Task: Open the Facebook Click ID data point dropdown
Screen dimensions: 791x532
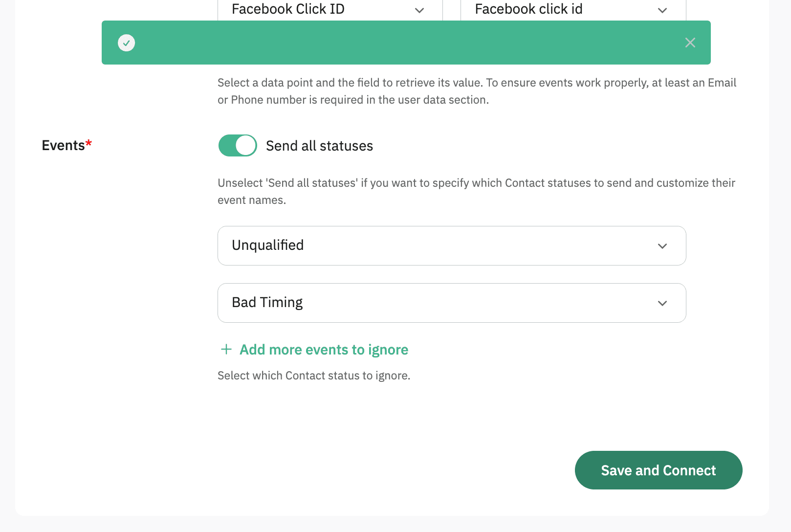Action: (x=313, y=10)
